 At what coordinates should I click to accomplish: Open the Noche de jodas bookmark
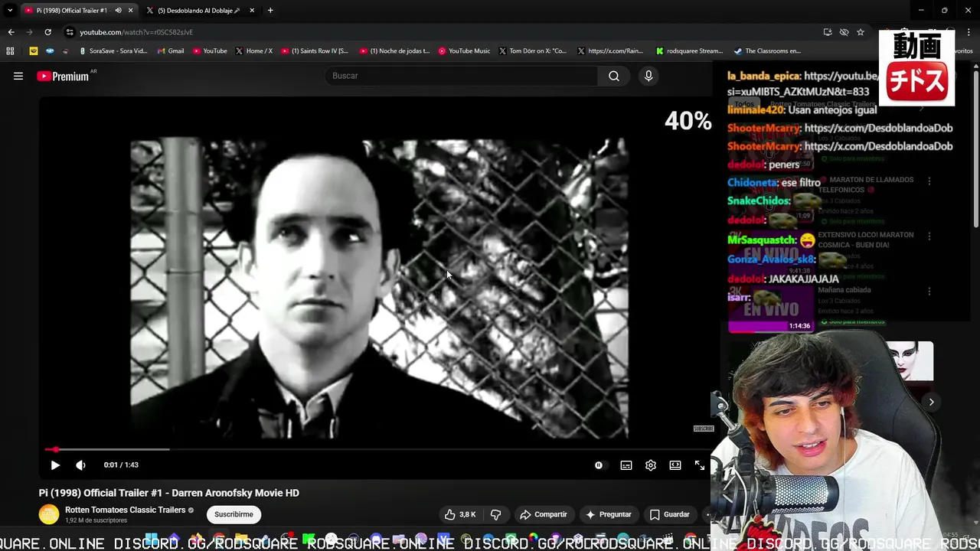[x=395, y=51]
